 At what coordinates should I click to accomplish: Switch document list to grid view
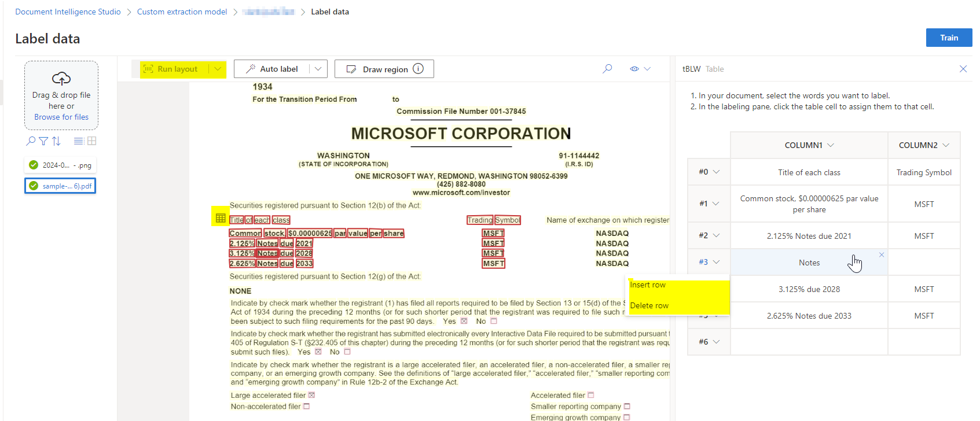coord(92,141)
